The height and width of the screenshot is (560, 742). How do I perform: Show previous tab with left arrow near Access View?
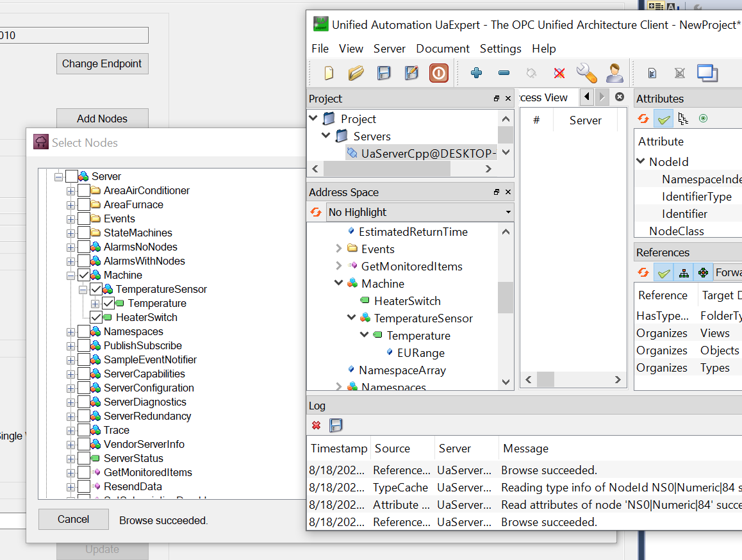click(587, 97)
